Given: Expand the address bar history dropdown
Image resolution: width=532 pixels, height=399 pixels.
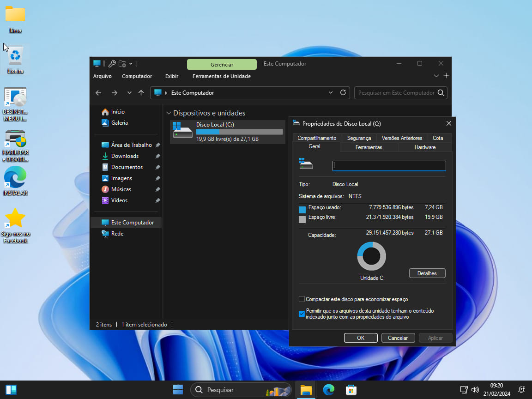Looking at the screenshot, I should coord(330,92).
